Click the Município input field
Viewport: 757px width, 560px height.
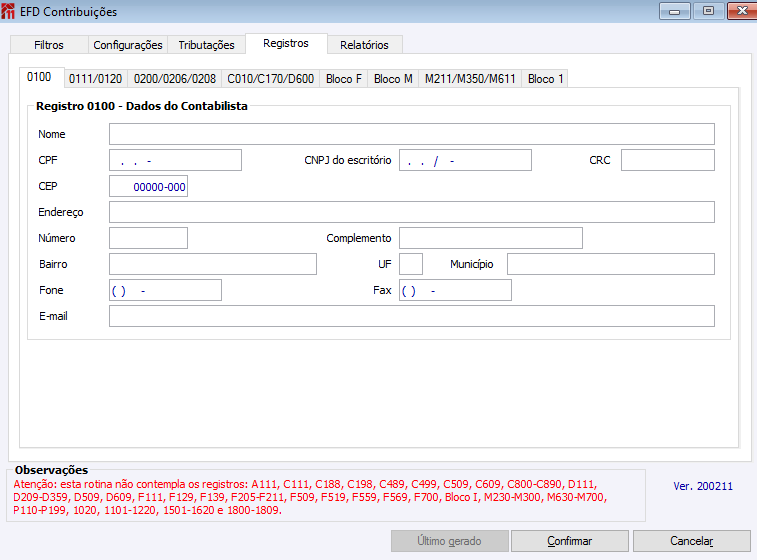point(611,265)
